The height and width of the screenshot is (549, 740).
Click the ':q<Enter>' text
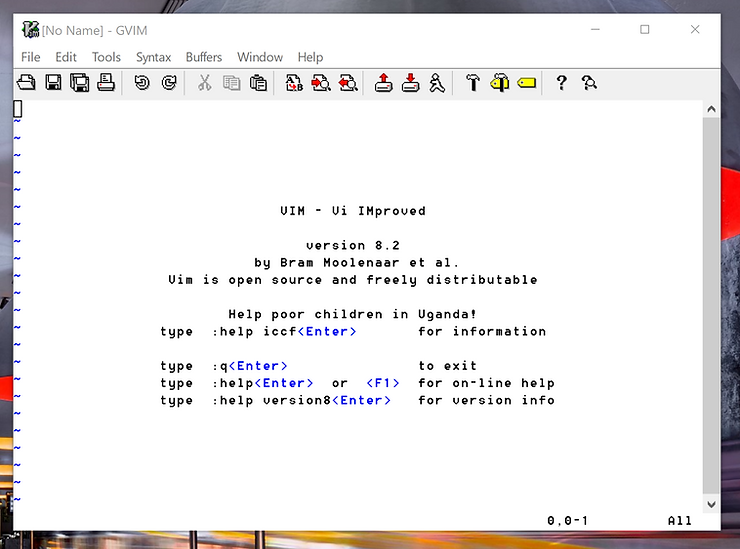(x=250, y=366)
